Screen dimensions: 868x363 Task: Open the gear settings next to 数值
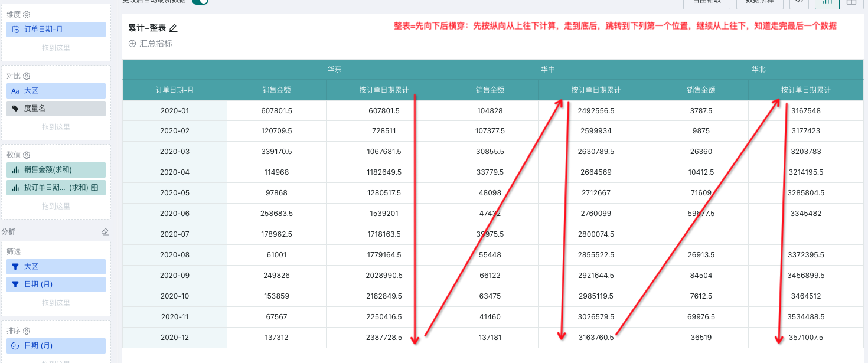(27, 155)
